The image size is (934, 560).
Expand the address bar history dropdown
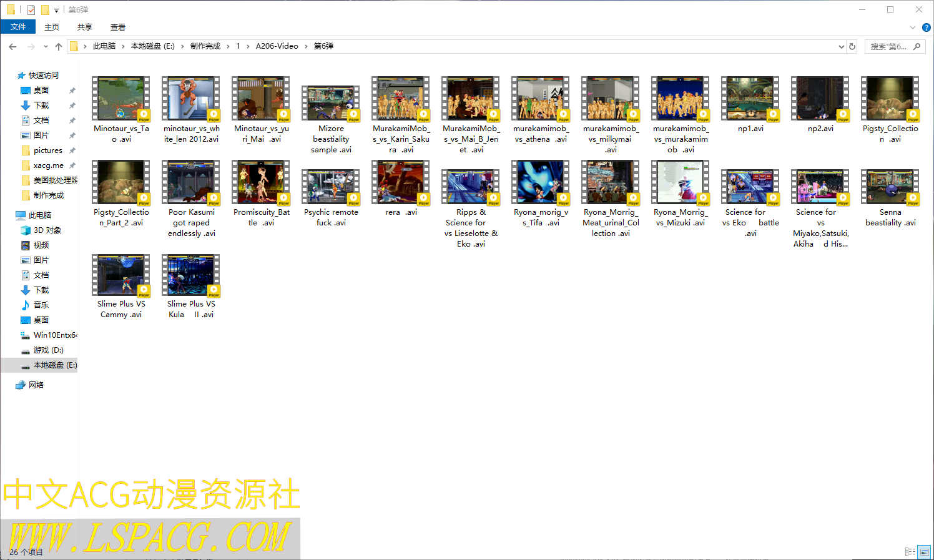(x=841, y=46)
